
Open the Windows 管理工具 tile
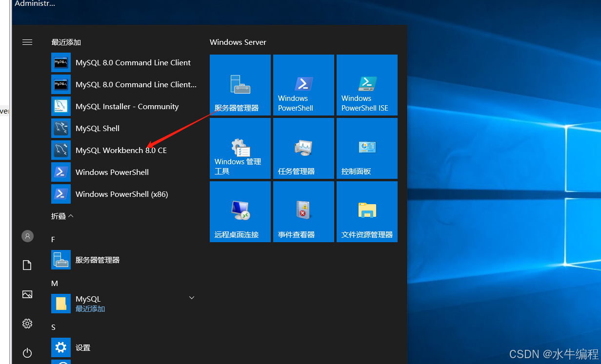(x=240, y=148)
